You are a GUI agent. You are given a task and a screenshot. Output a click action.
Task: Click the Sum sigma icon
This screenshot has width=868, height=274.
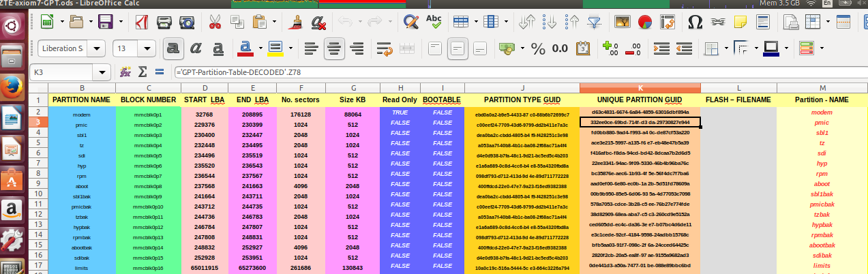143,72
